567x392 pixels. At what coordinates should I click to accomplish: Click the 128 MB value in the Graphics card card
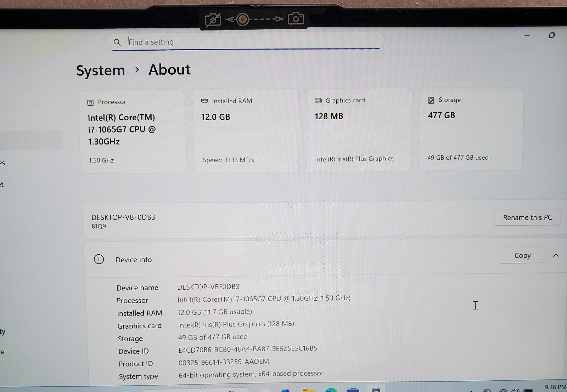click(x=329, y=116)
